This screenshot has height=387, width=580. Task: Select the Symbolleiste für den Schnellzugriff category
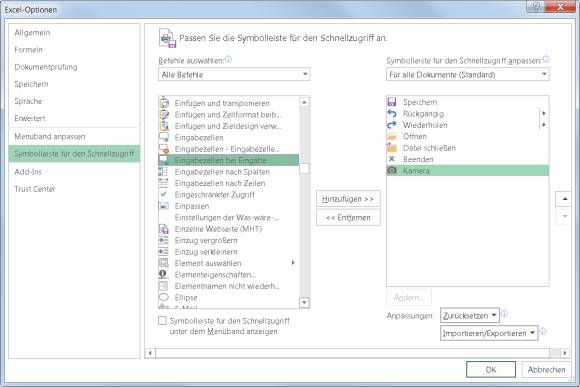[x=74, y=154]
